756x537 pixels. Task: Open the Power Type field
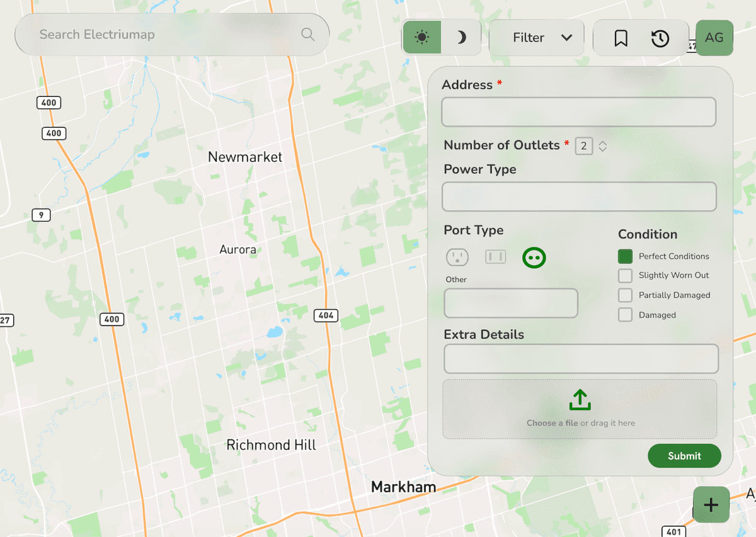pyautogui.click(x=579, y=196)
